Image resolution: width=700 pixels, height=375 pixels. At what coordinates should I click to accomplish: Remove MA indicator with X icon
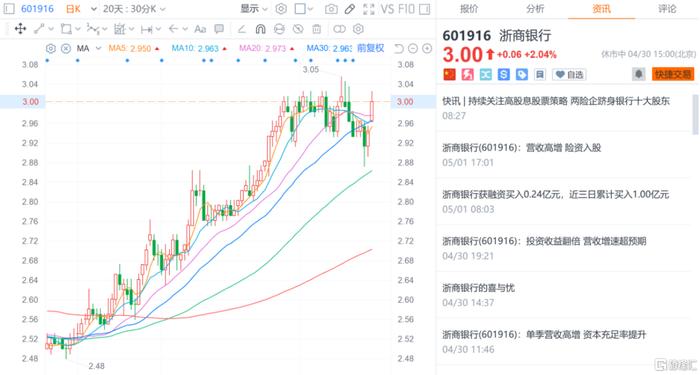tap(66, 48)
